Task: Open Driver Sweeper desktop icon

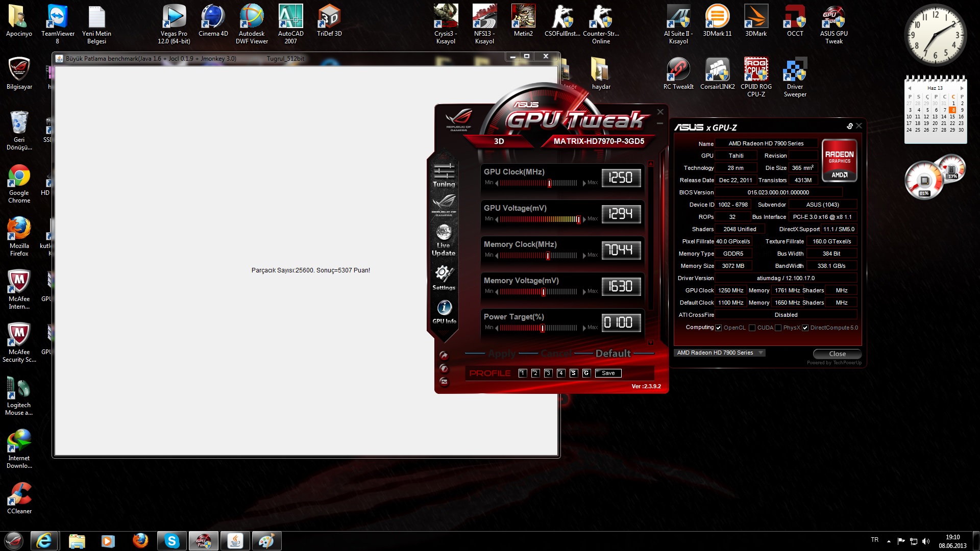Action: pos(795,77)
